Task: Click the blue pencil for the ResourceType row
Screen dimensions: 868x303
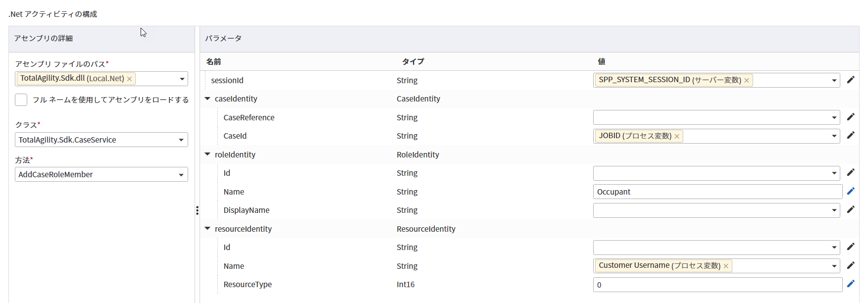Action: coord(851,284)
